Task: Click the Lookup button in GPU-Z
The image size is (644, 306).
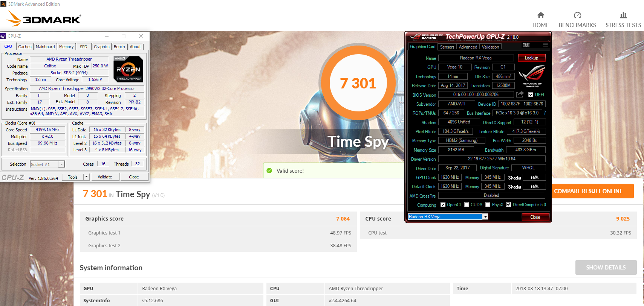Action: [532, 58]
